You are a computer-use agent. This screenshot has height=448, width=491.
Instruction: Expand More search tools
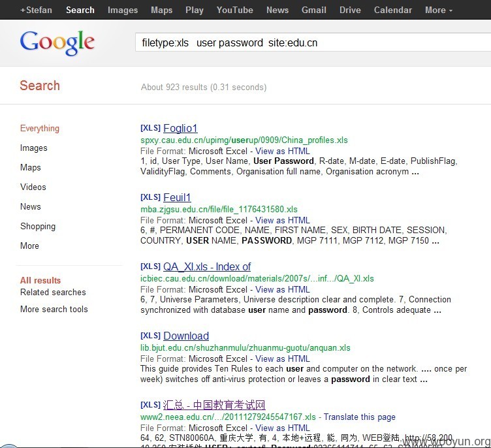tap(54, 309)
